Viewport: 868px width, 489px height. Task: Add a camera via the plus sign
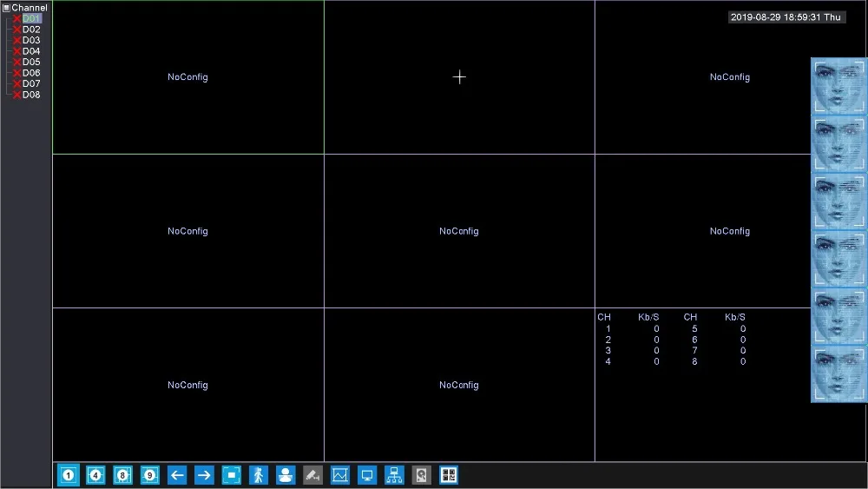(459, 77)
